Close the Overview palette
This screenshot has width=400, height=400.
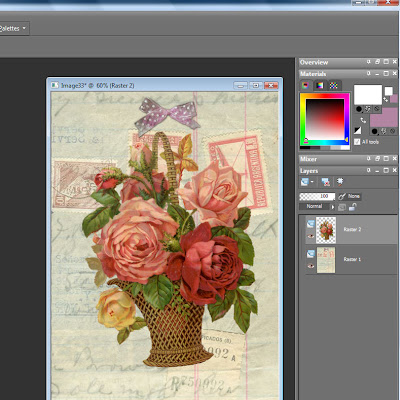point(395,62)
